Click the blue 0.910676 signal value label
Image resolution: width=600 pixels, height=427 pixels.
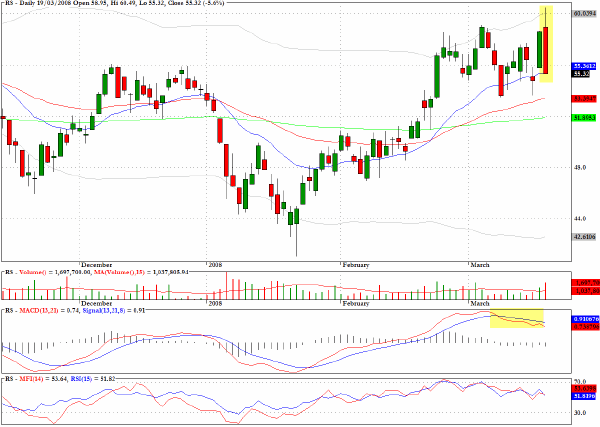coord(585,319)
